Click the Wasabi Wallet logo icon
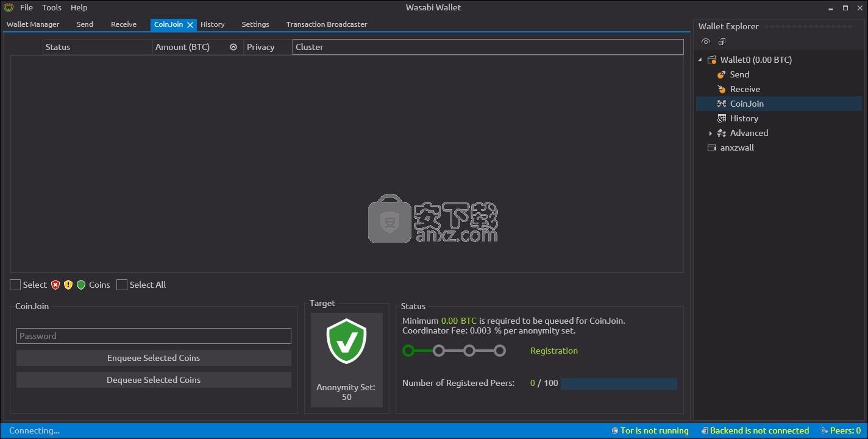 pyautogui.click(x=9, y=8)
